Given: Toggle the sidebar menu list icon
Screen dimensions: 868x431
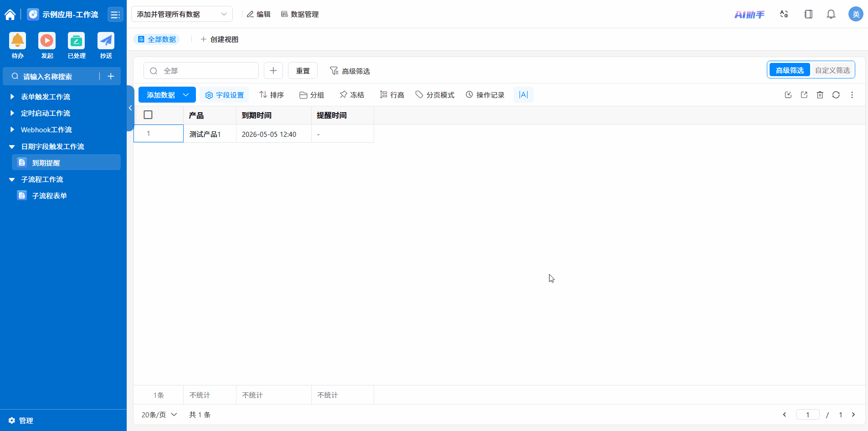Looking at the screenshot, I should coord(115,15).
